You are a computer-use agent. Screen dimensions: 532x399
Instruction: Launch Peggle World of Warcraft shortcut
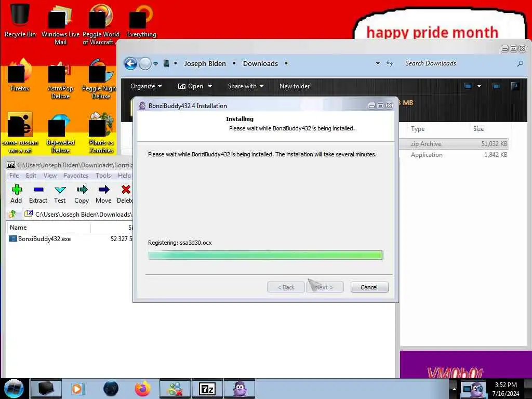pos(101,24)
